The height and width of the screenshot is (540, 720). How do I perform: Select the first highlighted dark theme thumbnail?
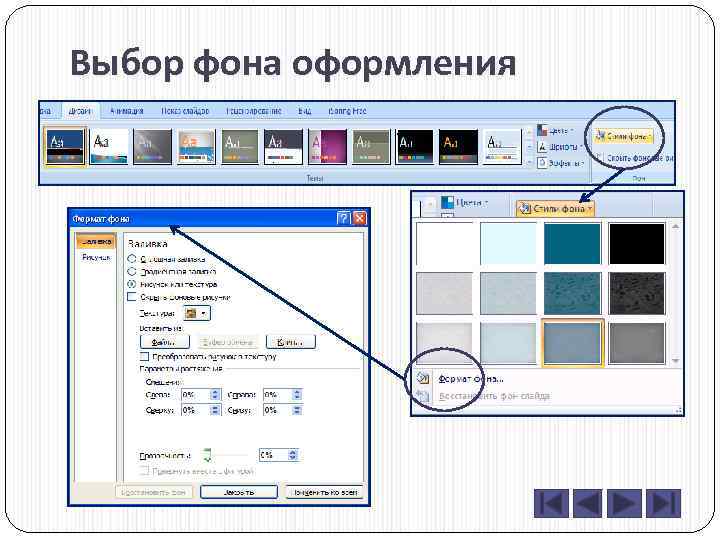65,146
